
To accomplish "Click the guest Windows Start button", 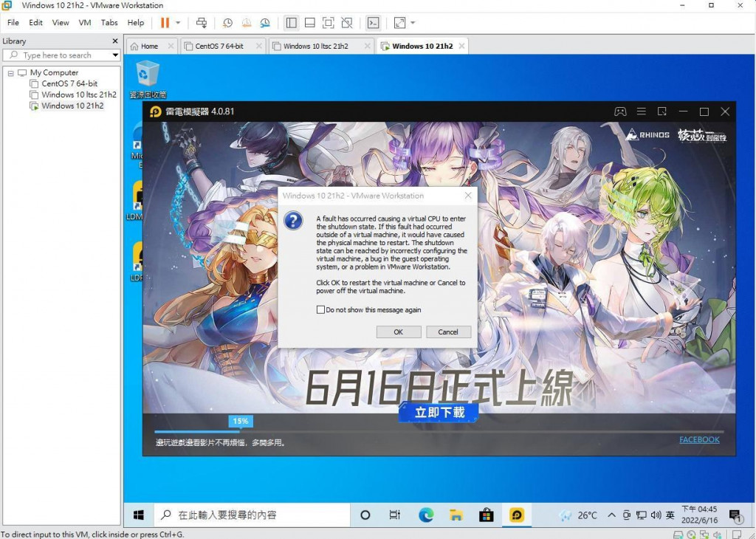I will (x=138, y=515).
